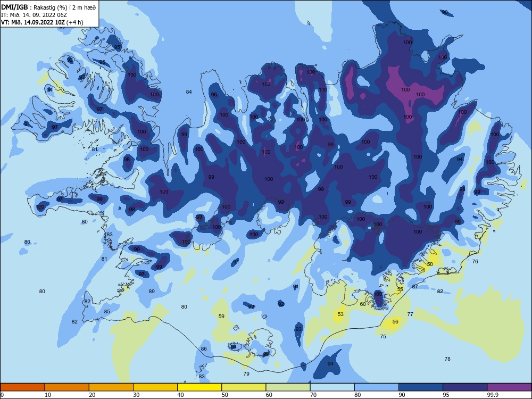Click the pale blue 70–80 legend swatch
This screenshot has width=532, height=399.
(332, 387)
